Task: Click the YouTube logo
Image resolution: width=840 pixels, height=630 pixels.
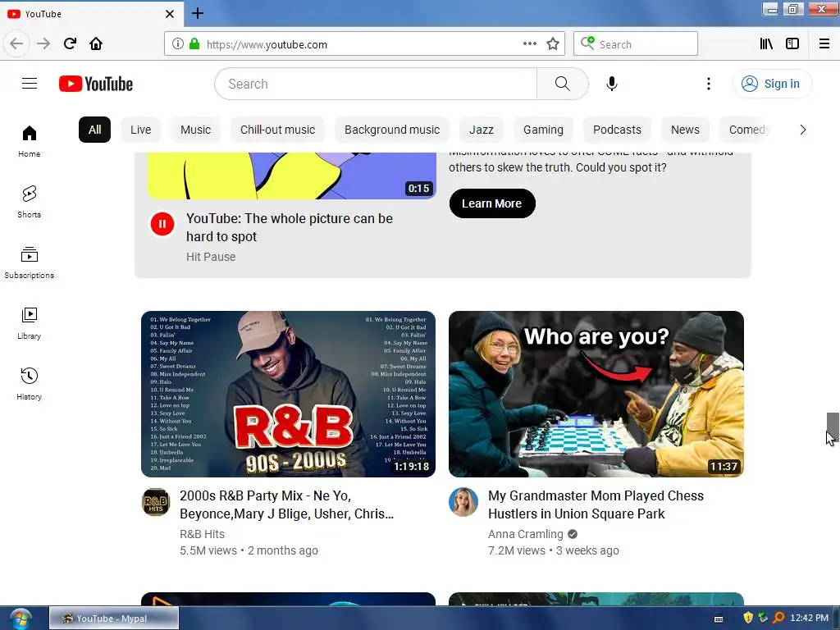Action: (96, 84)
